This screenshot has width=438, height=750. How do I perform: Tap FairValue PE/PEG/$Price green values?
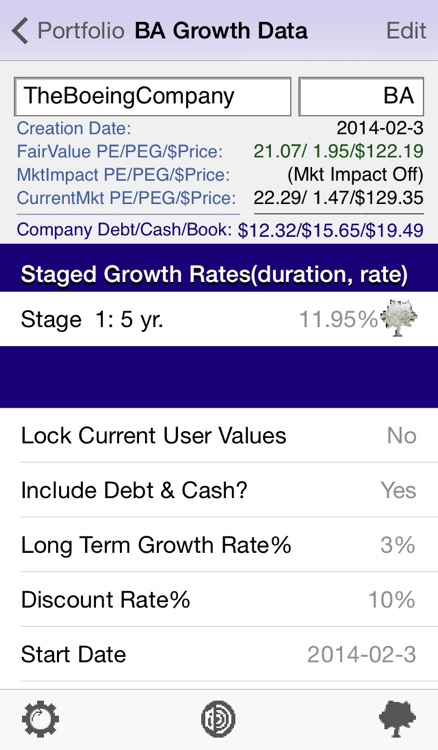point(338,151)
